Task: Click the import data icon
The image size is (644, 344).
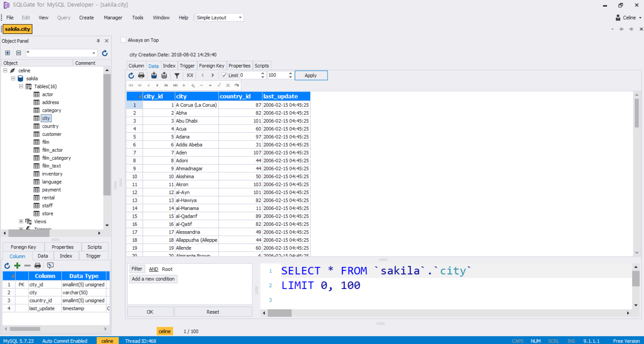Action: (x=154, y=75)
